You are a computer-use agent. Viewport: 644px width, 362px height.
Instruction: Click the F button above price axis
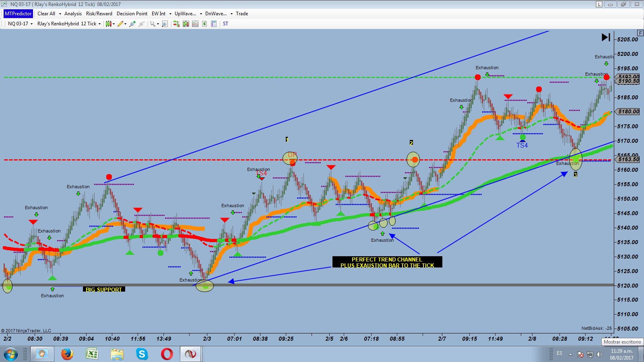click(640, 33)
